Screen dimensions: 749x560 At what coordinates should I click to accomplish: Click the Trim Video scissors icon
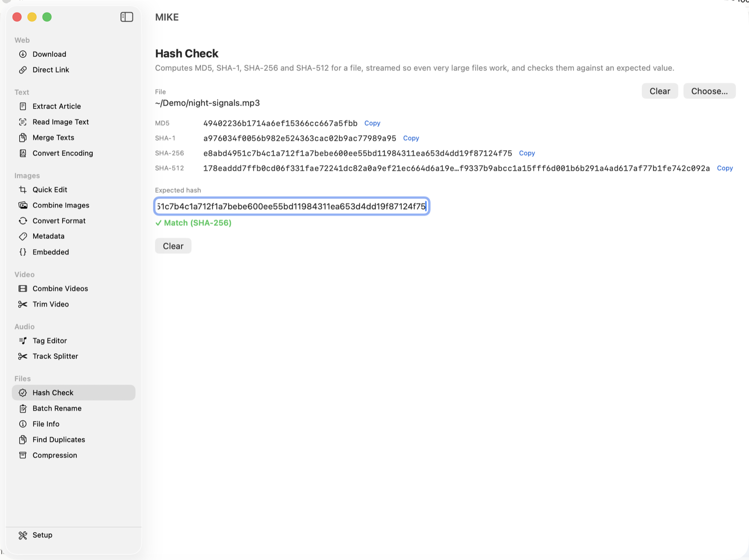tap(22, 304)
